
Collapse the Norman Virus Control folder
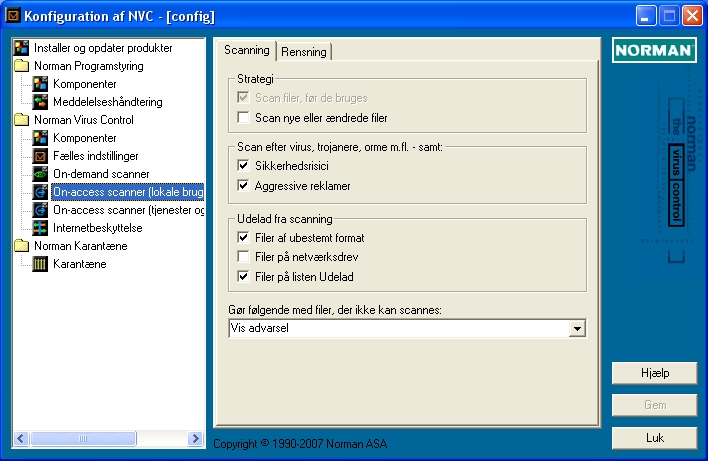click(21, 120)
